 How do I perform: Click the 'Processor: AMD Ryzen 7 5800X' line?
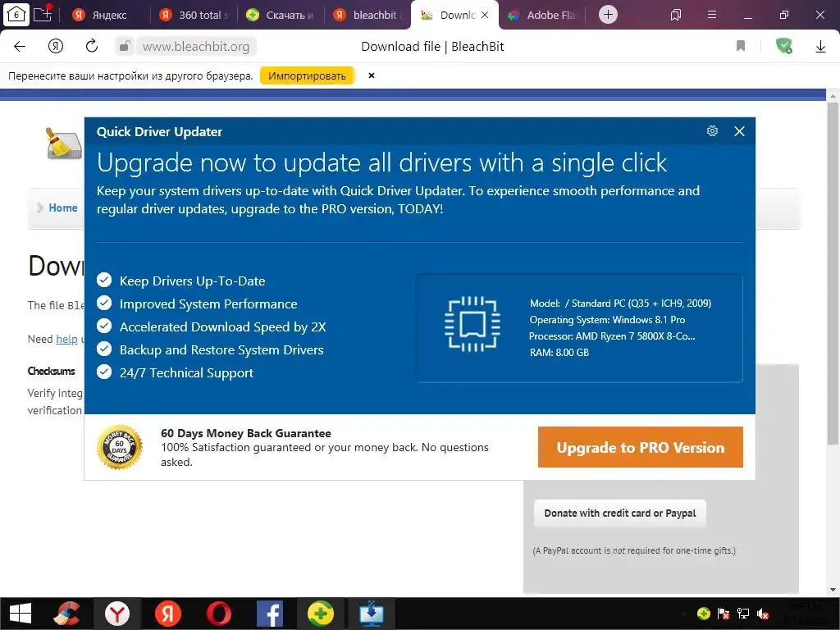[612, 336]
